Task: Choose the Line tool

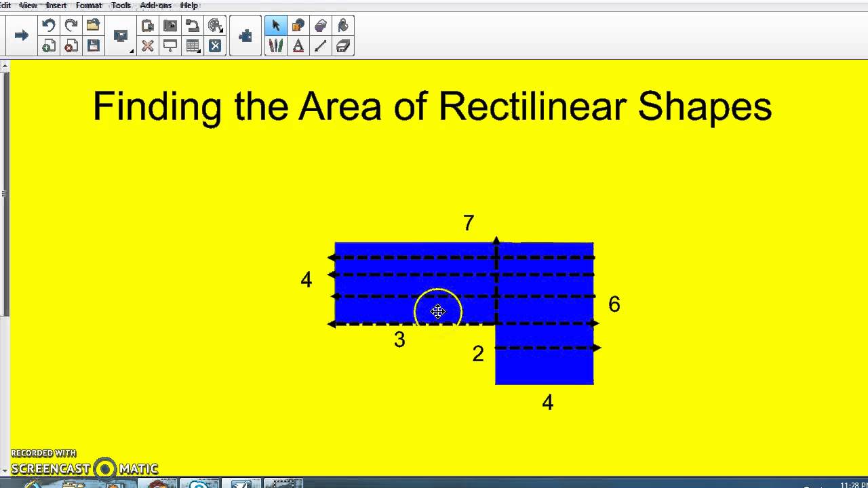Action: tap(320, 46)
